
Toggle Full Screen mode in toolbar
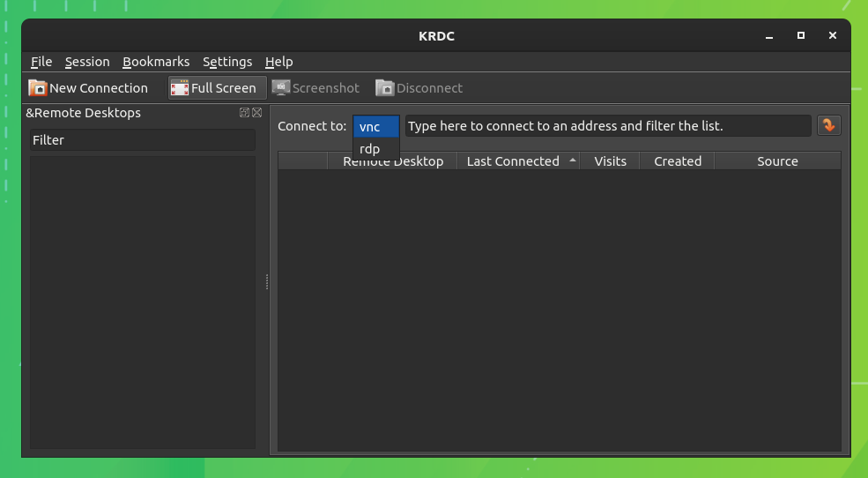point(180,88)
